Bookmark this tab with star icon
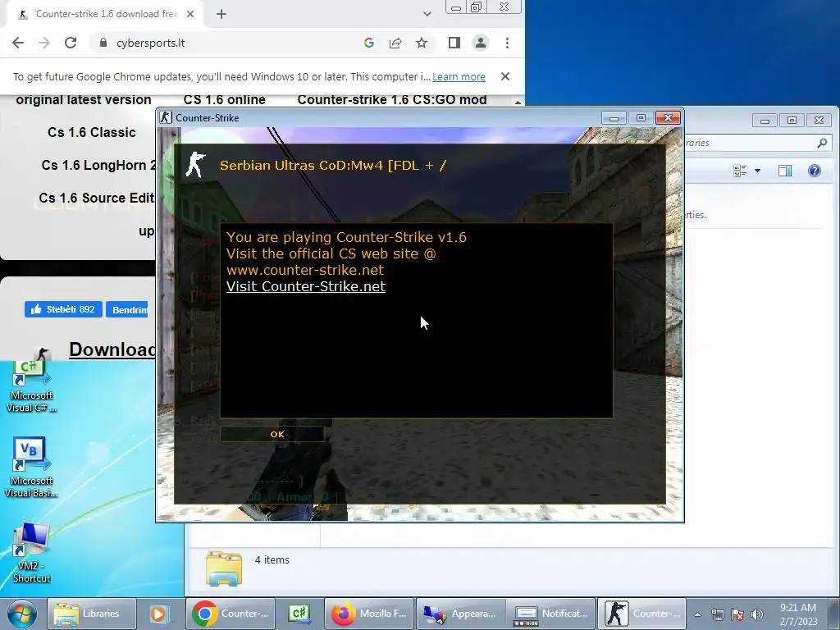Viewport: 840px width, 630px height. [422, 43]
